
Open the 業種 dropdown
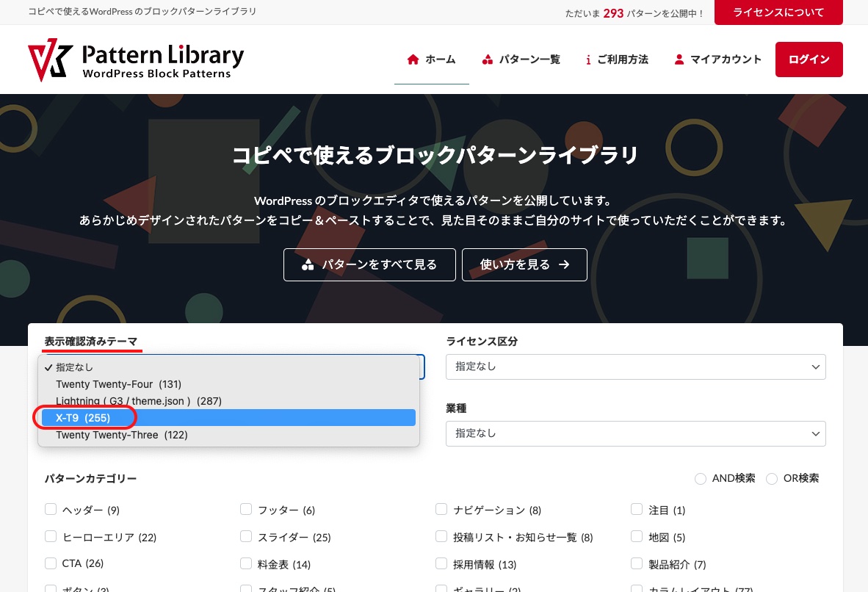point(636,433)
